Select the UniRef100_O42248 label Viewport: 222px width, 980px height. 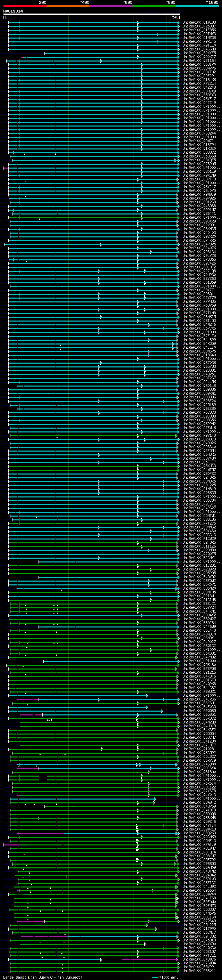pos(199,88)
